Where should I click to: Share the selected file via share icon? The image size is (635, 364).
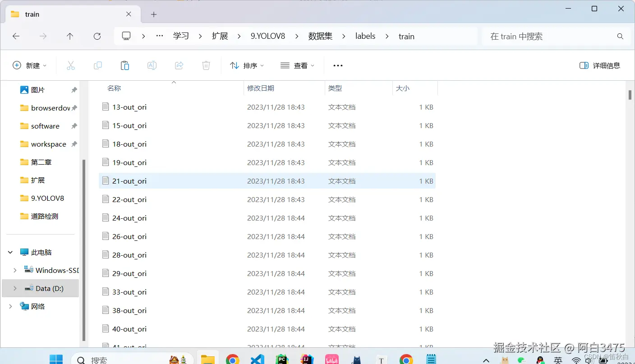coord(179,65)
